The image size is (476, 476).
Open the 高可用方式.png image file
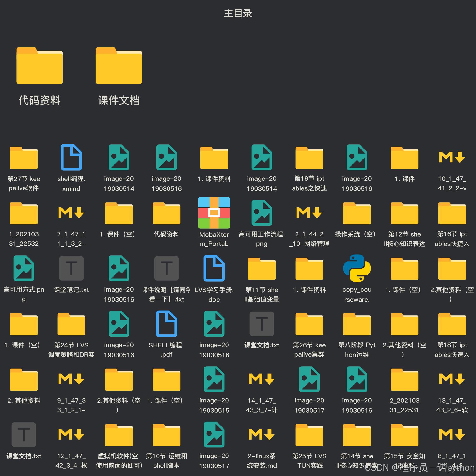(24, 268)
